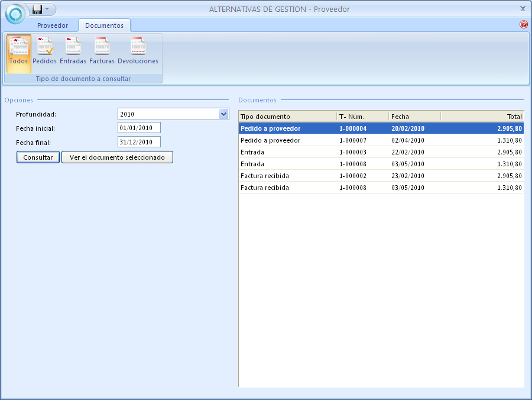
Task: Select the Factura recibida 1-000002 row
Action: tap(381, 176)
